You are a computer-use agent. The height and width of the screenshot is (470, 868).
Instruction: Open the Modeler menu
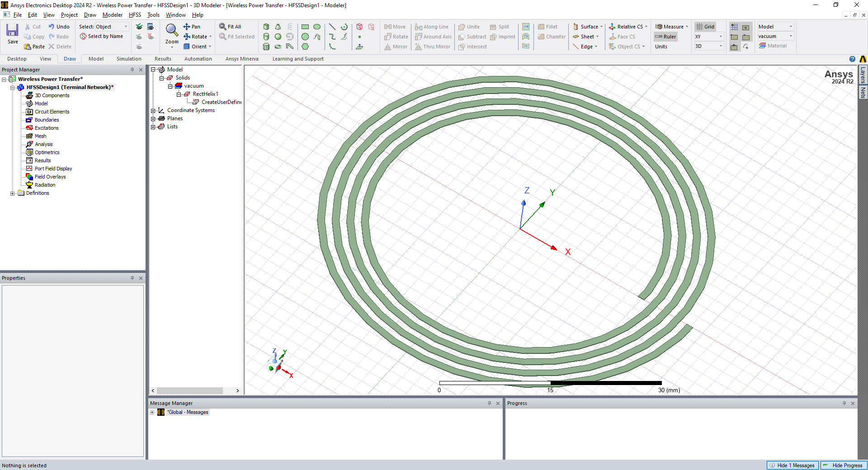pos(112,15)
